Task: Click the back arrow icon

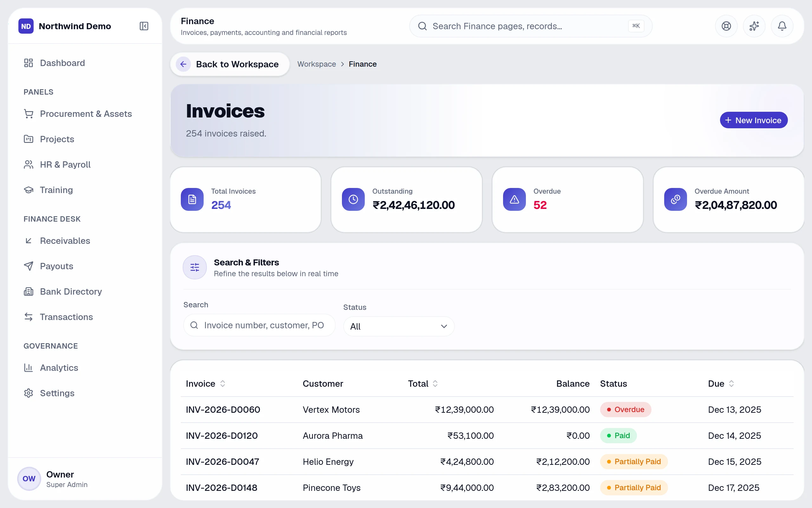Action: point(183,64)
